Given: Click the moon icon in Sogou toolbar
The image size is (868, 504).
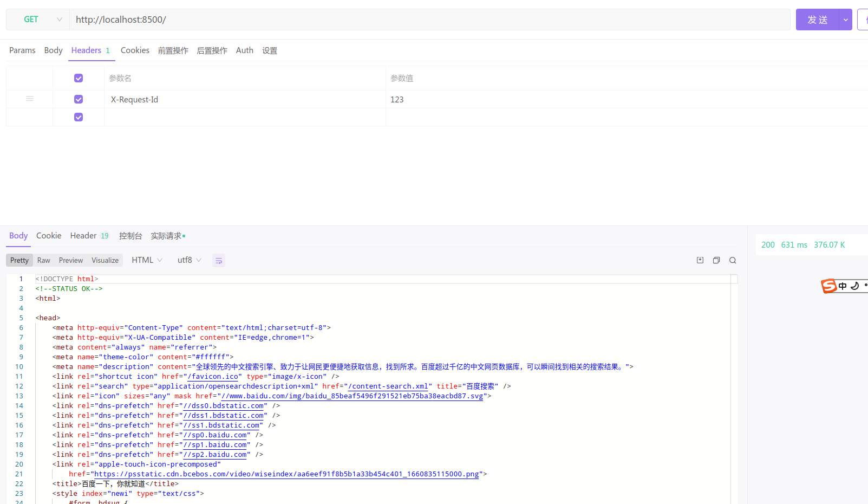Looking at the screenshot, I should pyautogui.click(x=855, y=286).
